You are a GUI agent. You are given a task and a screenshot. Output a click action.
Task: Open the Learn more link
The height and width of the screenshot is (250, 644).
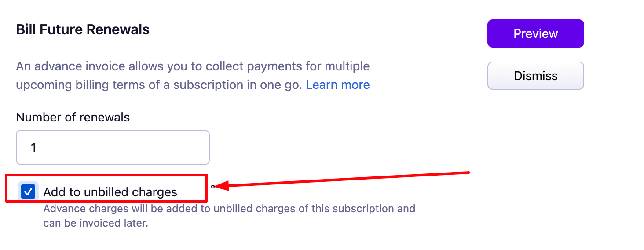coord(337,85)
